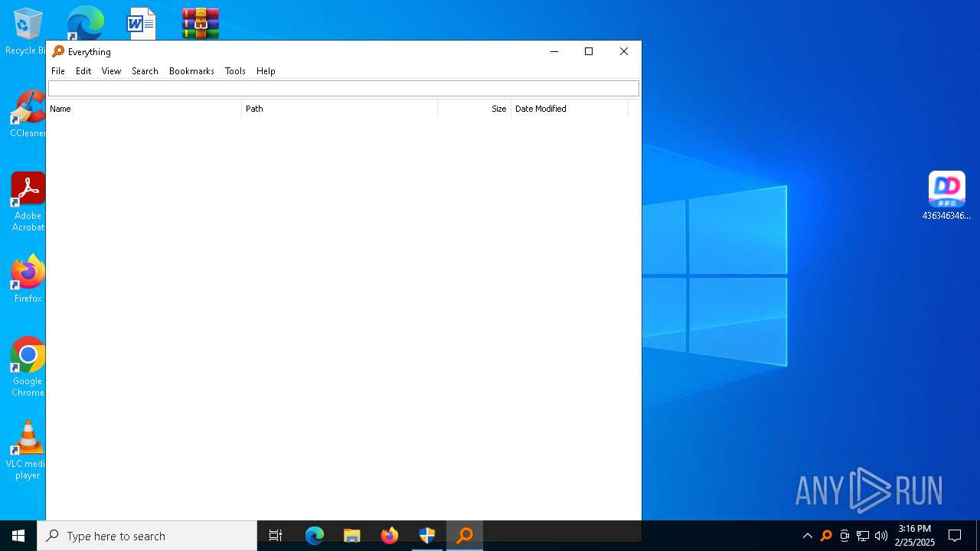Viewport: 980px width, 551px height.
Task: Click the taskbar search box
Action: 147,536
